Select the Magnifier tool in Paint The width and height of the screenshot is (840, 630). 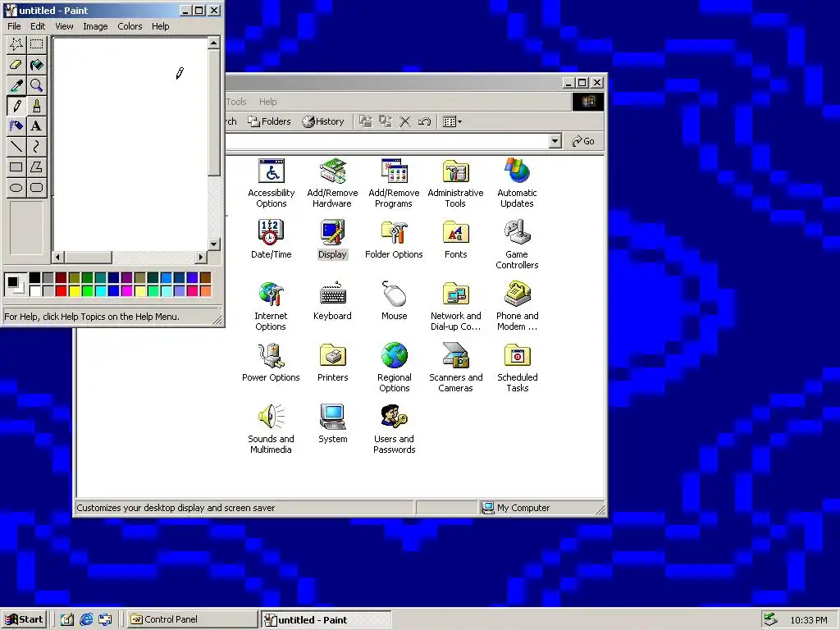coord(36,85)
